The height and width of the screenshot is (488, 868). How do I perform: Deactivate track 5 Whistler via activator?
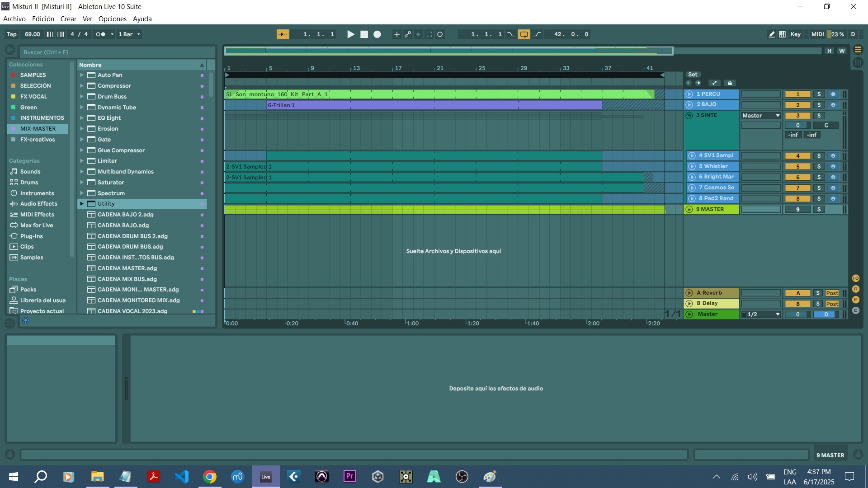coord(797,166)
